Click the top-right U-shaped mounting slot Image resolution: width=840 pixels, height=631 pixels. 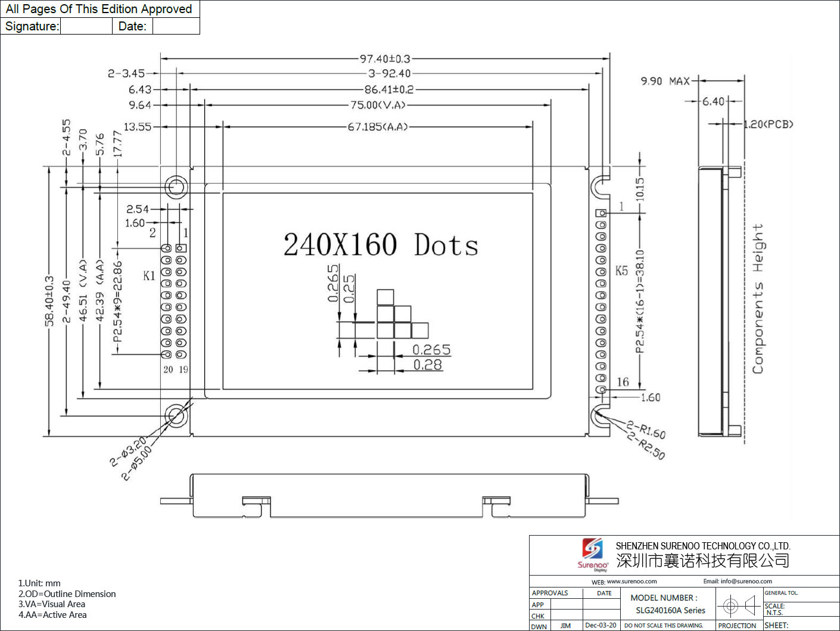[x=601, y=186]
